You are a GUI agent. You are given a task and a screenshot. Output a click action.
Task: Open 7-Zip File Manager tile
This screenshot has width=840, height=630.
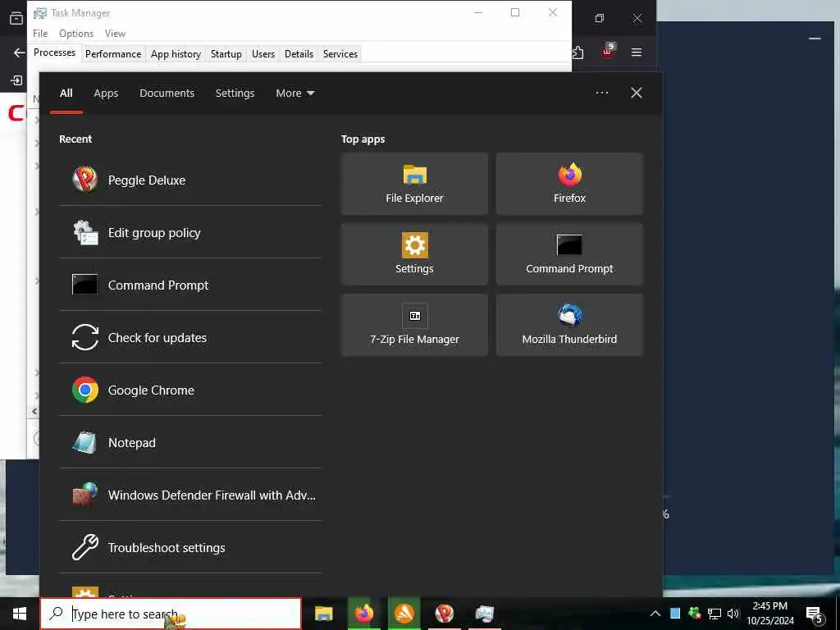414,325
